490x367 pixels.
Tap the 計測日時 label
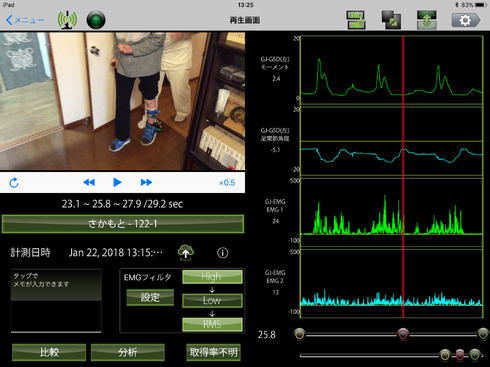coord(31,253)
